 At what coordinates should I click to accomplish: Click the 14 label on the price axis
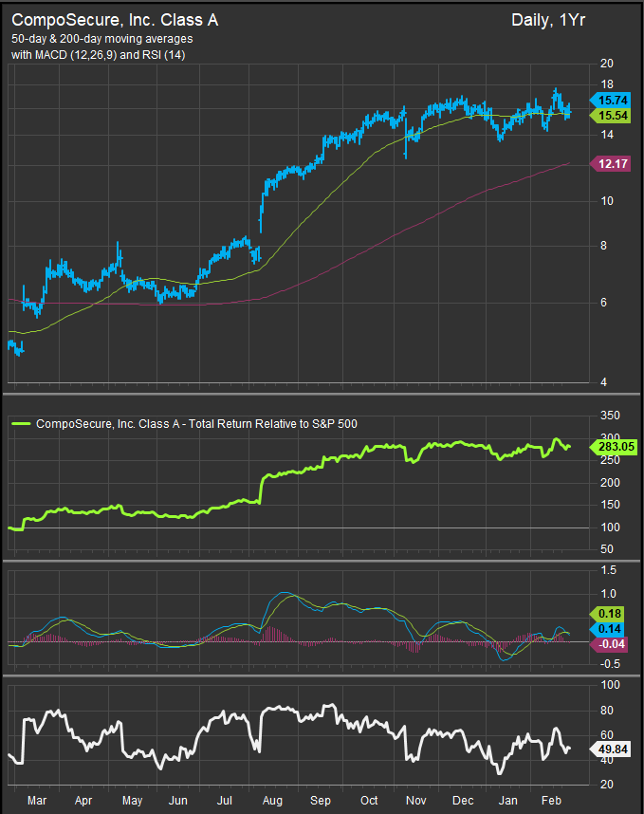(x=607, y=135)
